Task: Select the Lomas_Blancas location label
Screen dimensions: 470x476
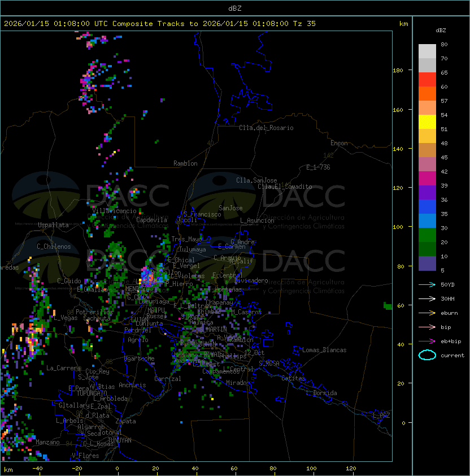Action: 324,350
